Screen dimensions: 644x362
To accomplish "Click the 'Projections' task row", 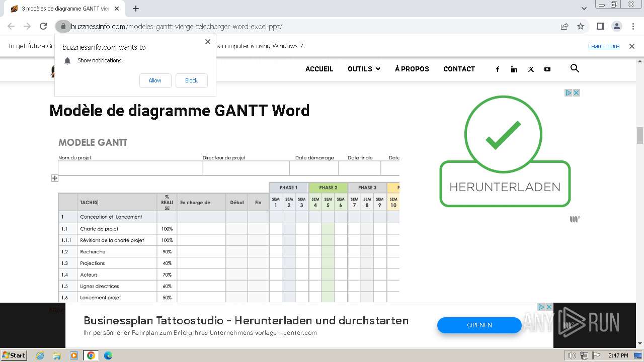I will [x=229, y=263].
